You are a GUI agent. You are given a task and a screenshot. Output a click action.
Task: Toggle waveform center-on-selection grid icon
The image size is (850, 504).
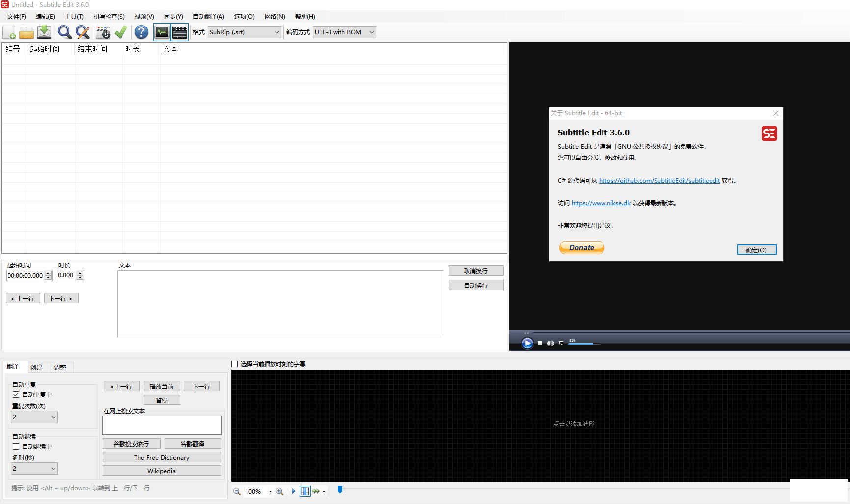305,491
